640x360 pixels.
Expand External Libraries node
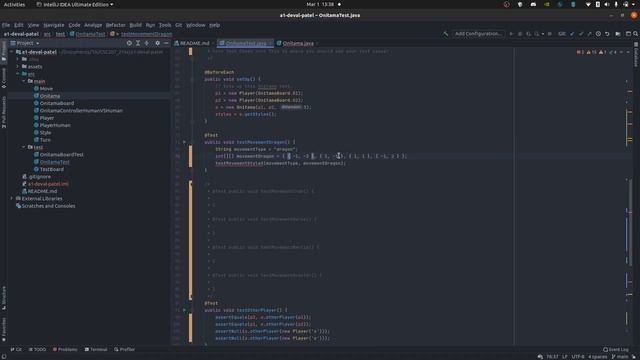12,198
